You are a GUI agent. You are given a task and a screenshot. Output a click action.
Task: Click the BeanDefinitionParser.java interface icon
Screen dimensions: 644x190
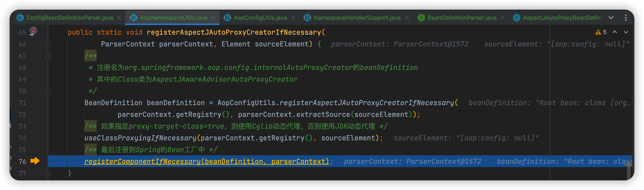pos(421,18)
